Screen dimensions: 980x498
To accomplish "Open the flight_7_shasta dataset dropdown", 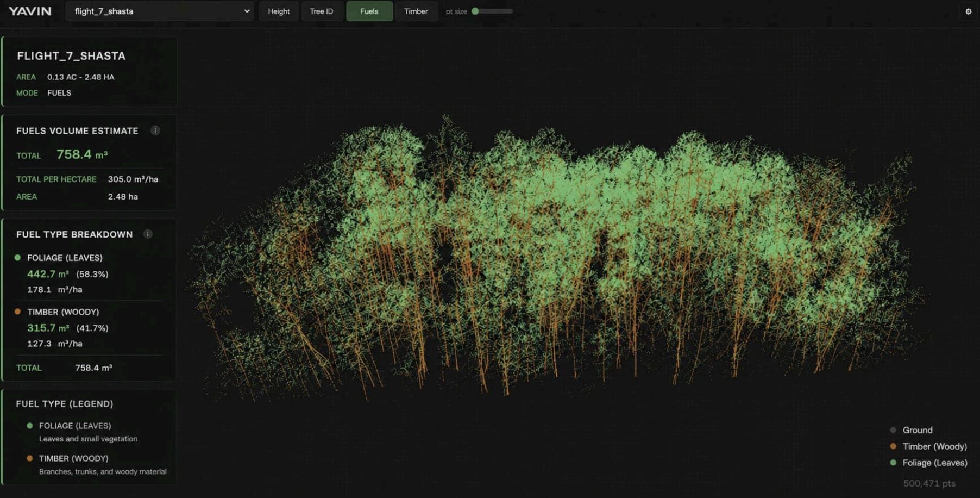I will click(160, 11).
